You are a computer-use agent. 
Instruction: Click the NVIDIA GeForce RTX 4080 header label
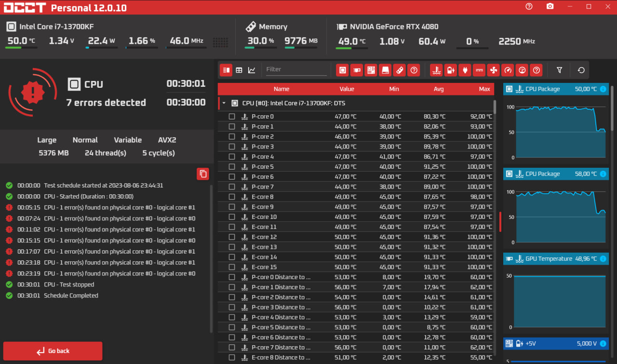click(394, 27)
